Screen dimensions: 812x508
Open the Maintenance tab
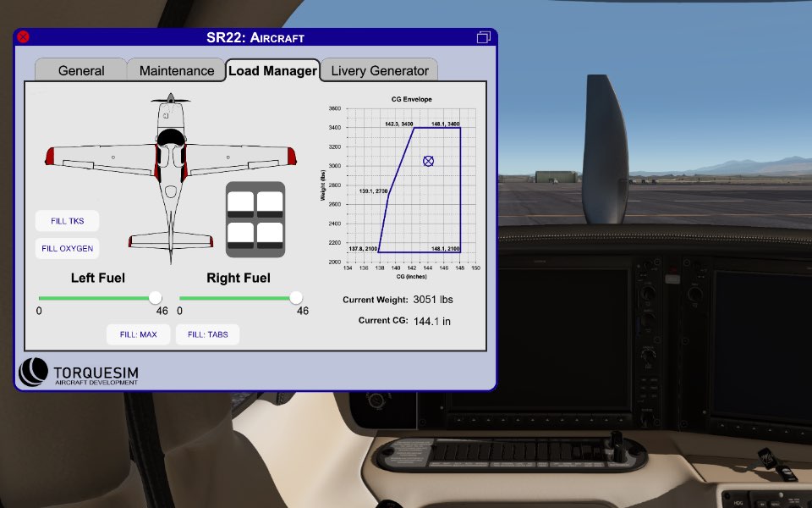(x=177, y=70)
